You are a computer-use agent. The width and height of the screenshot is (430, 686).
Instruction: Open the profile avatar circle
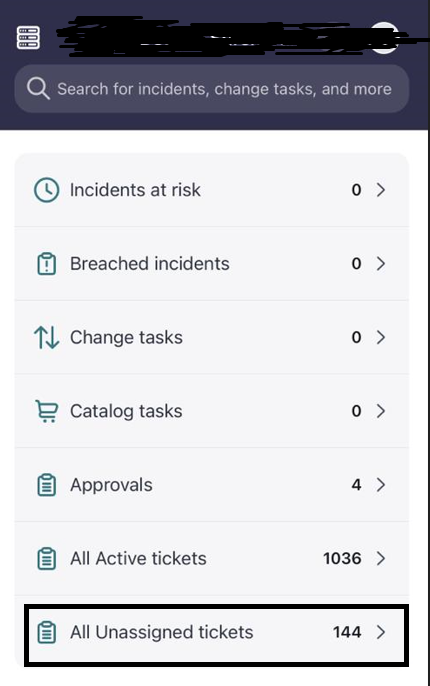pos(384,38)
